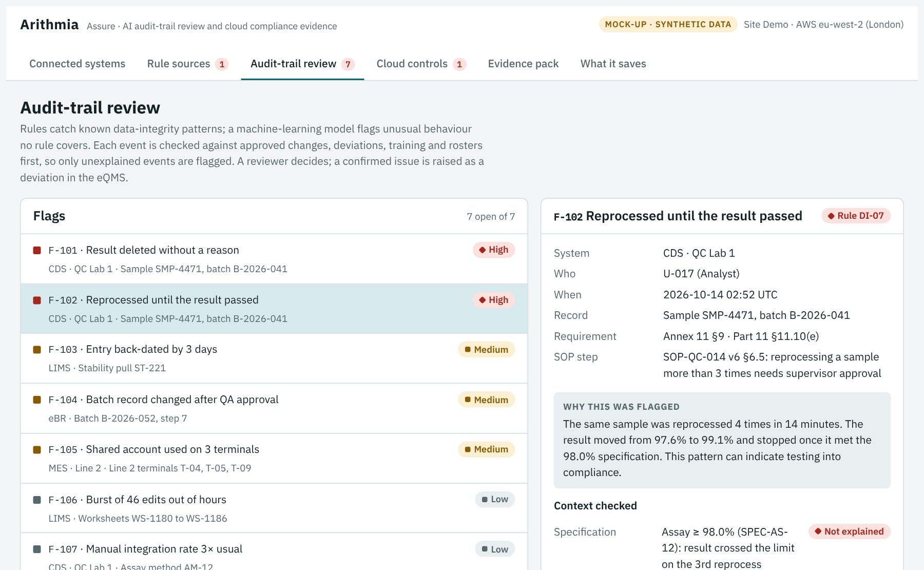Click the amber severity square for F-103
This screenshot has width=924, height=570.
37,350
